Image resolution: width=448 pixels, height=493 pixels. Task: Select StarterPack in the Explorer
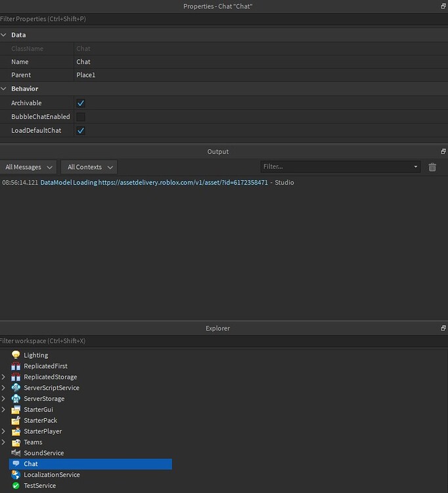[x=41, y=421]
